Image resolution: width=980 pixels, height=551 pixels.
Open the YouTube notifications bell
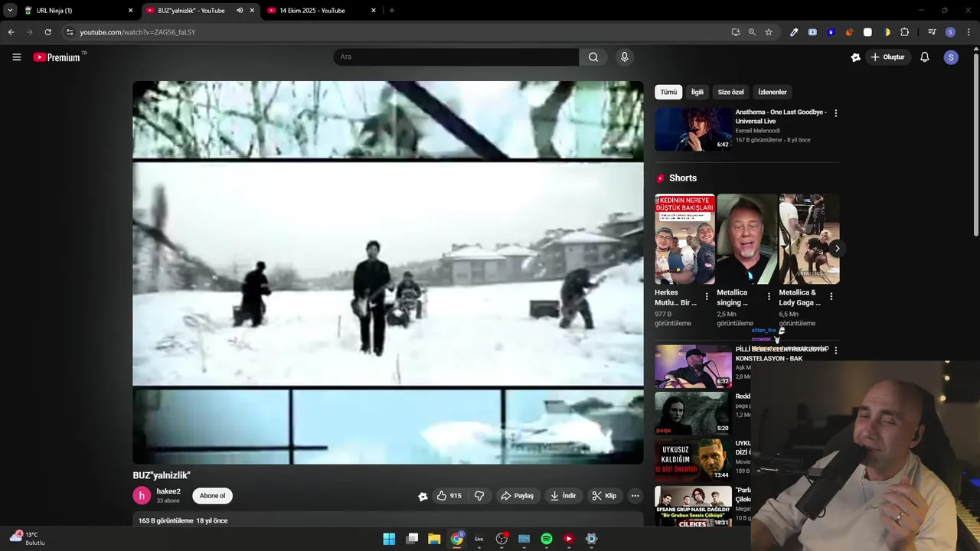click(x=925, y=57)
